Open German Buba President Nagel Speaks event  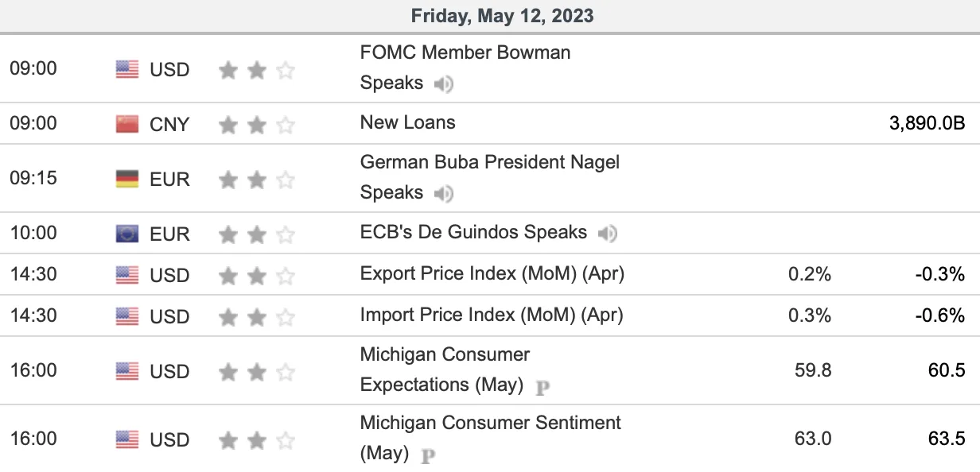coord(490,177)
